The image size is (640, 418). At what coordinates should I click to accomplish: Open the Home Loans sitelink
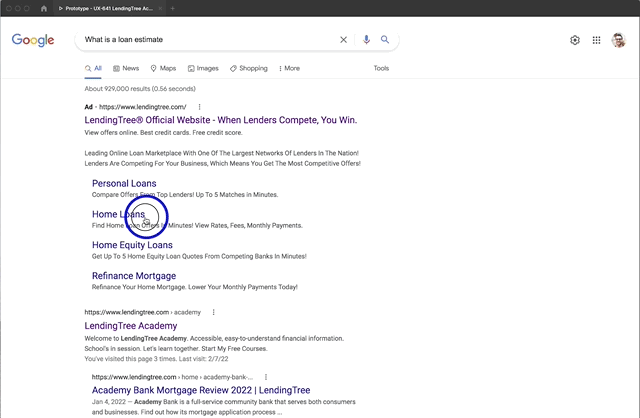[x=118, y=214]
